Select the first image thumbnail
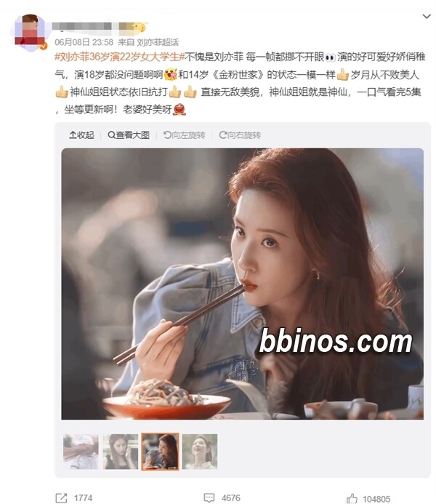436x504 pixels. pos(81,452)
